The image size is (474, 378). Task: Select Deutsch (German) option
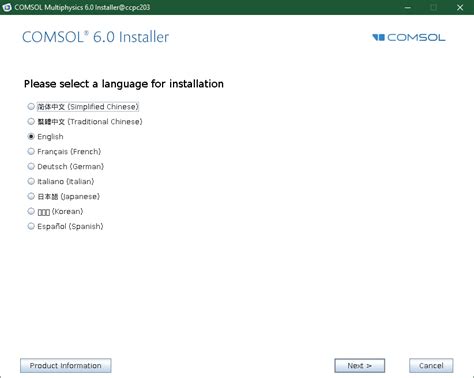pyautogui.click(x=31, y=166)
